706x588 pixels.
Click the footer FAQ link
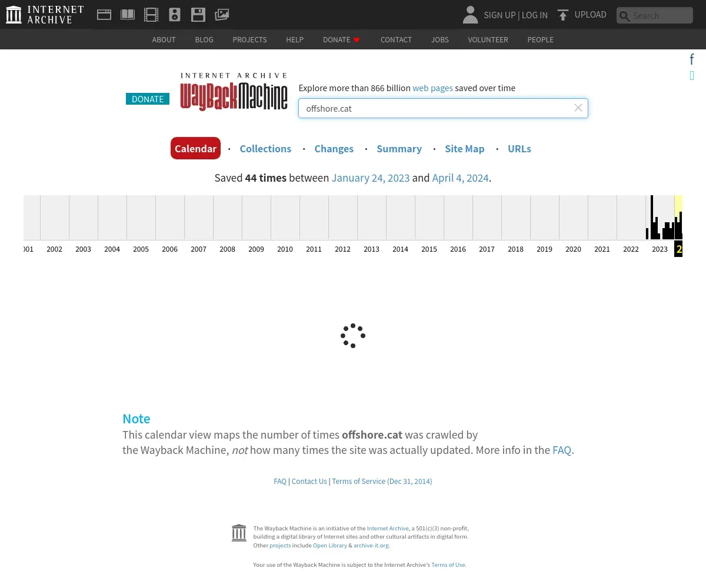280,481
